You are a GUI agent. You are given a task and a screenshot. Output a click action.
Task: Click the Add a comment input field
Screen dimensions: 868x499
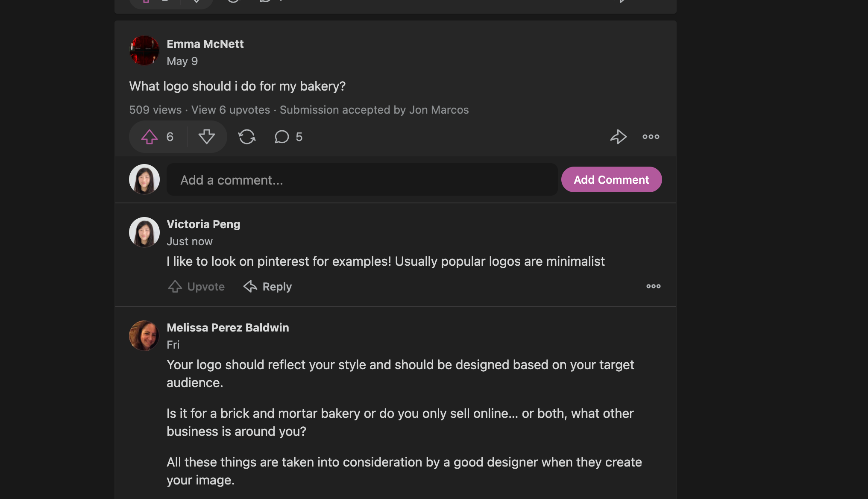[361, 179]
